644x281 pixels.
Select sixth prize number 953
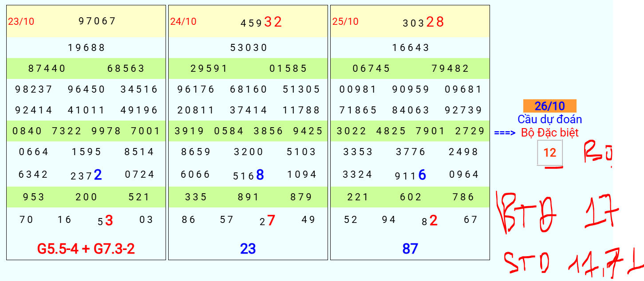tap(34, 197)
